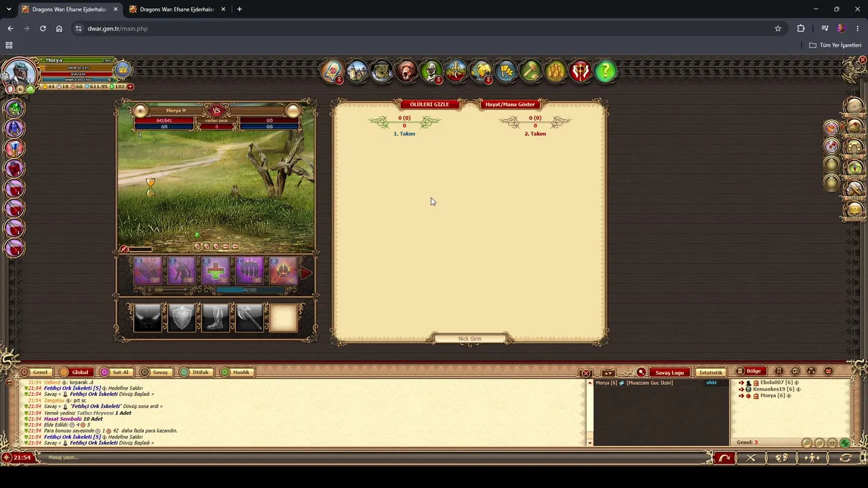The height and width of the screenshot is (488, 868).
Task: Toggle the Sat-Al chat channel
Action: (x=115, y=372)
